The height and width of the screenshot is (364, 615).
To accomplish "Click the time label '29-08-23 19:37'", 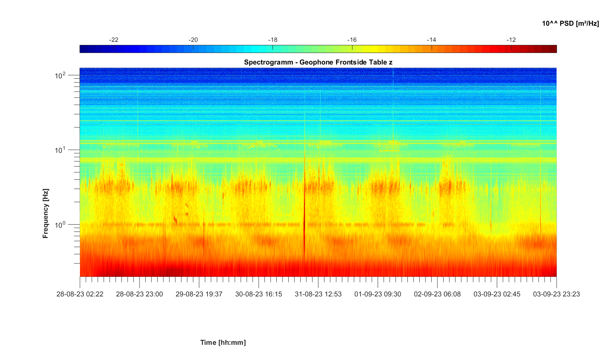I will click(x=199, y=294).
